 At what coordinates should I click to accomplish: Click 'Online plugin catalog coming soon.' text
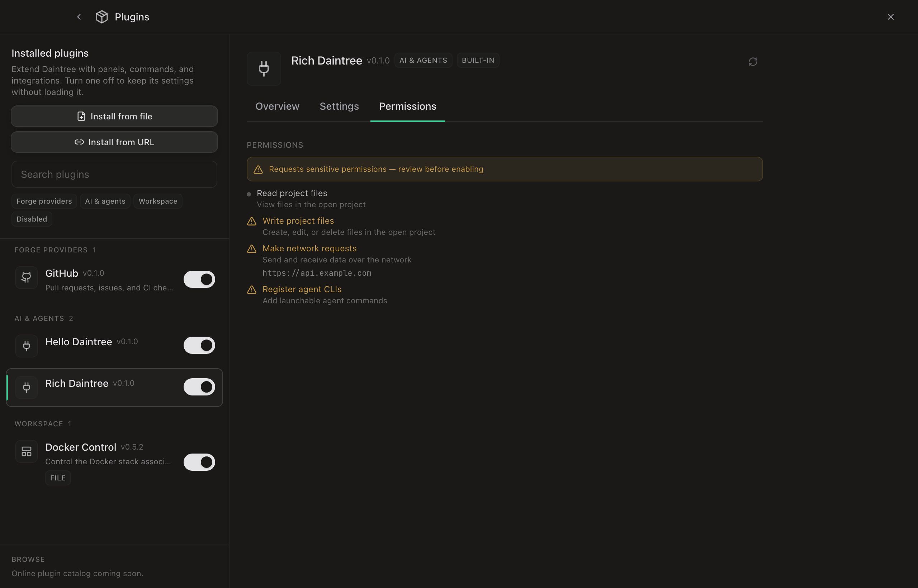[x=77, y=574]
